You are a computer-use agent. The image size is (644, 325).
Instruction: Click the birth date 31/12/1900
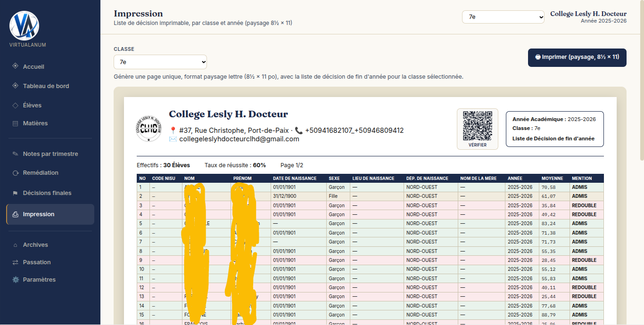coord(284,196)
